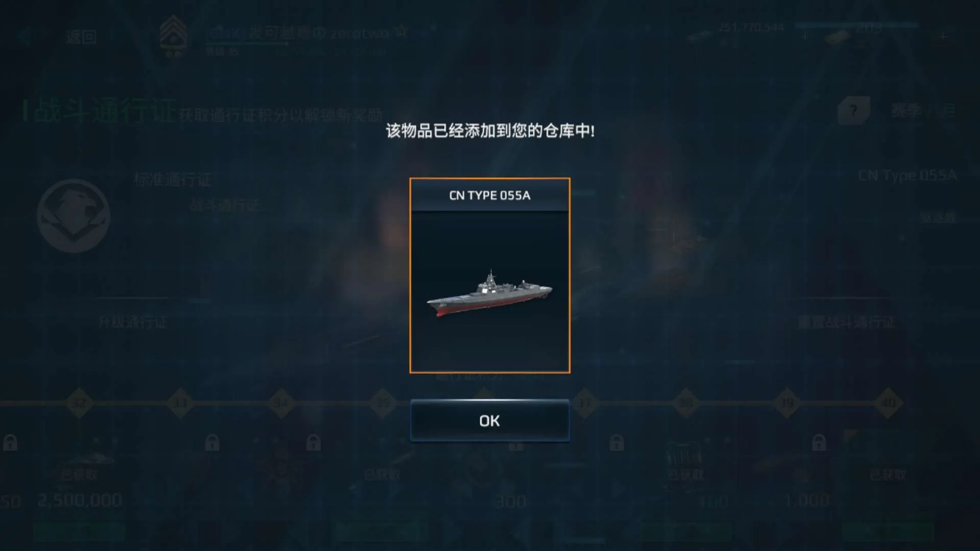Screen dimensions: 980x551
Task: Select level 40 marker on progress track
Action: point(888,403)
